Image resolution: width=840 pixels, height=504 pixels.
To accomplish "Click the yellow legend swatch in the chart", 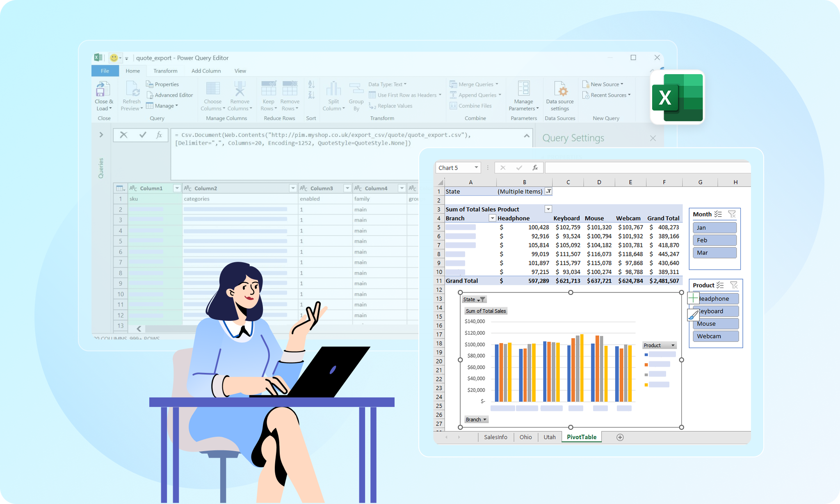I will (646, 385).
